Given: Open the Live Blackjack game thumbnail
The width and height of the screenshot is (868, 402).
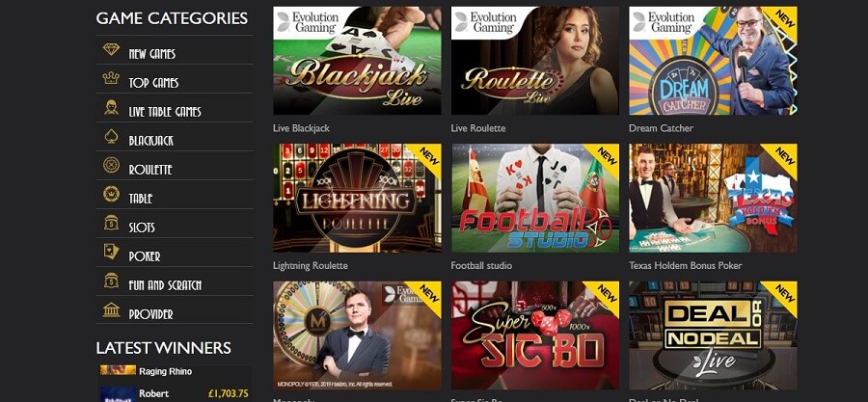Looking at the screenshot, I should tap(357, 61).
